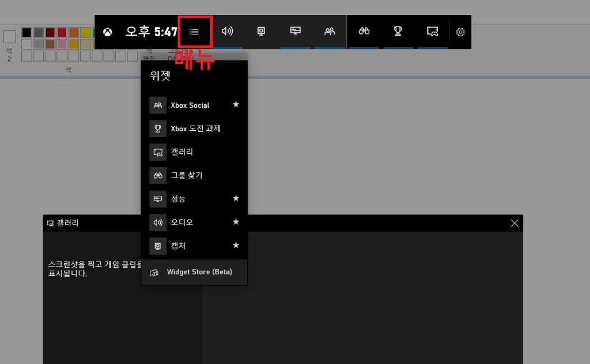
Task: Open Game Bar settings gear
Action: [460, 32]
